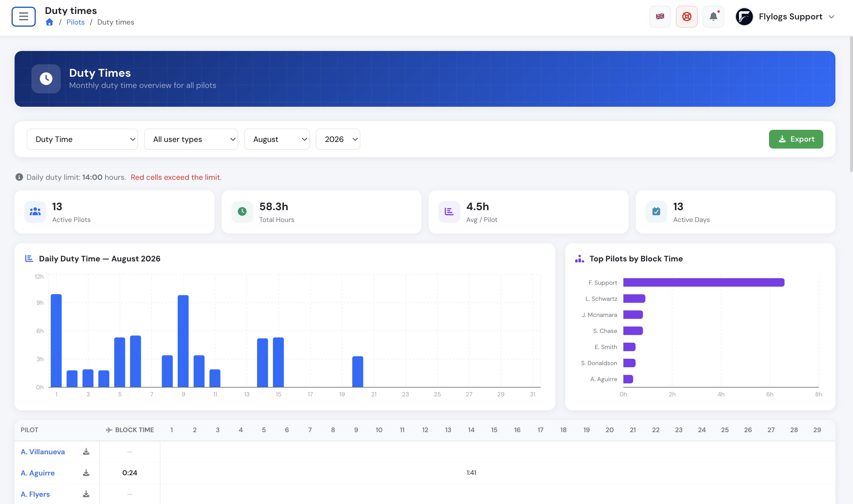Download A. Aguirre's duty report

point(86,473)
